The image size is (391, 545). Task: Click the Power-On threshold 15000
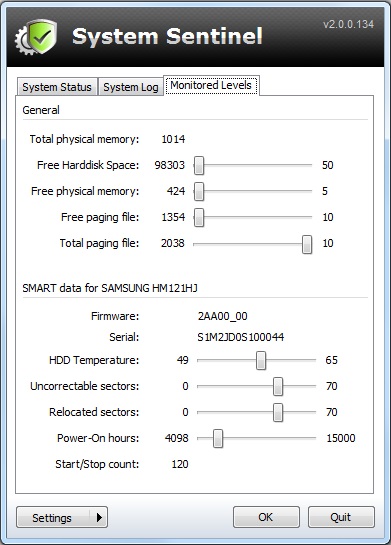coord(341,438)
